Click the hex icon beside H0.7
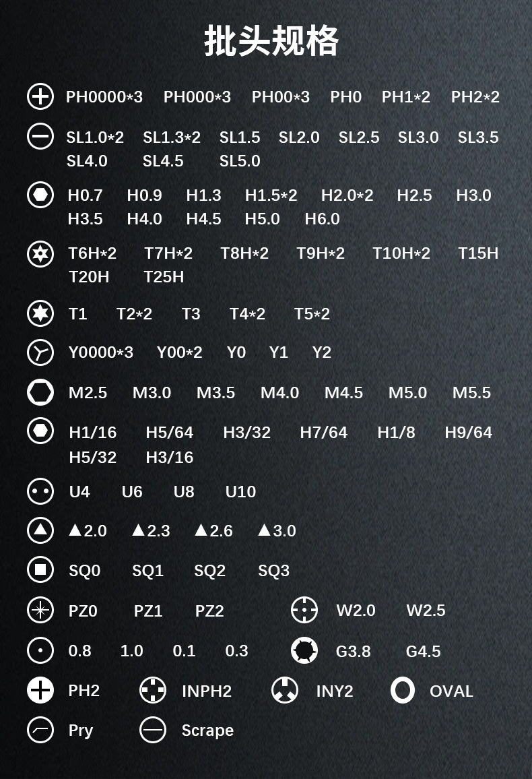532x779 pixels. pyautogui.click(x=40, y=195)
